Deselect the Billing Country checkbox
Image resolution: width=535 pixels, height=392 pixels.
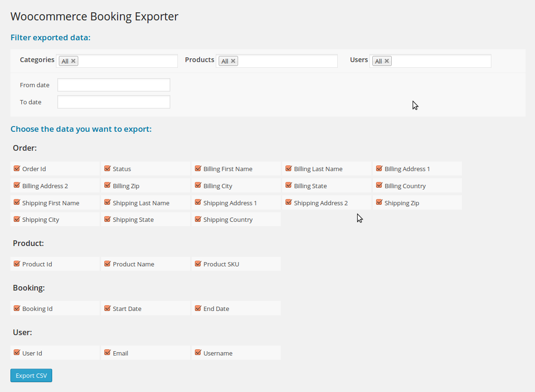[379, 185]
